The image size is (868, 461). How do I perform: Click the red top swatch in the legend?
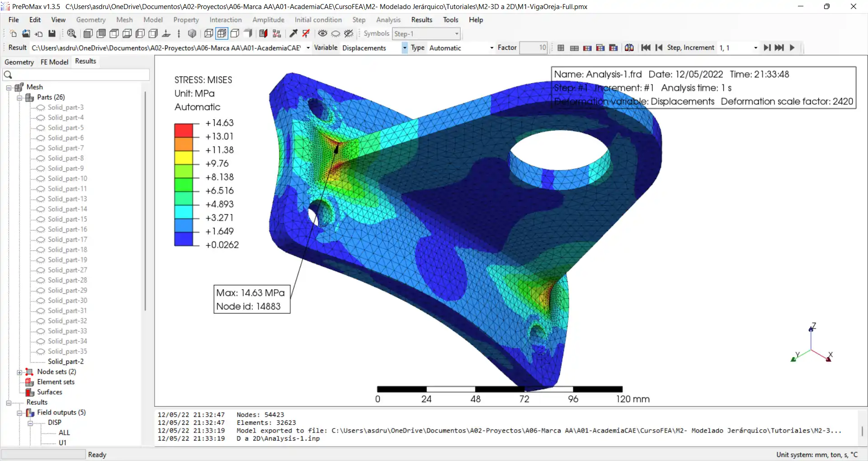coord(184,130)
